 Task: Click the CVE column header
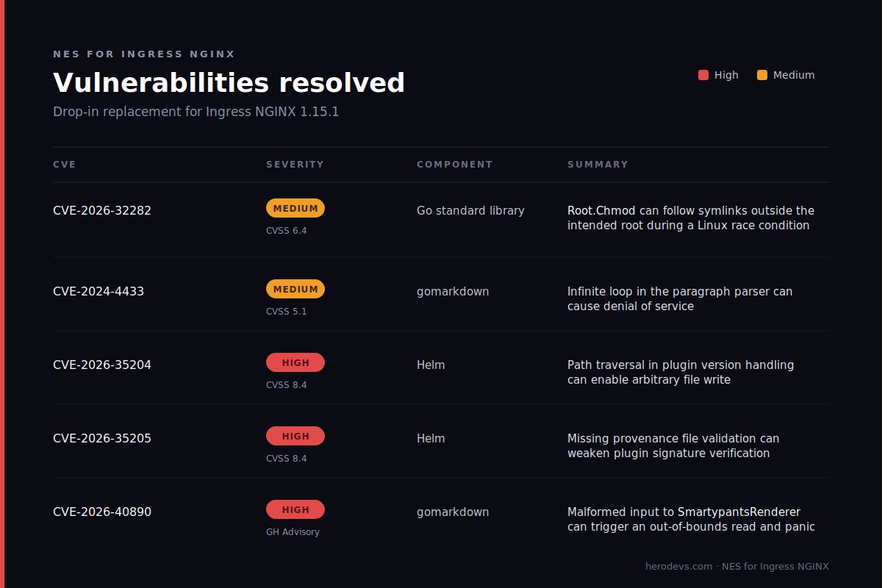click(x=65, y=165)
